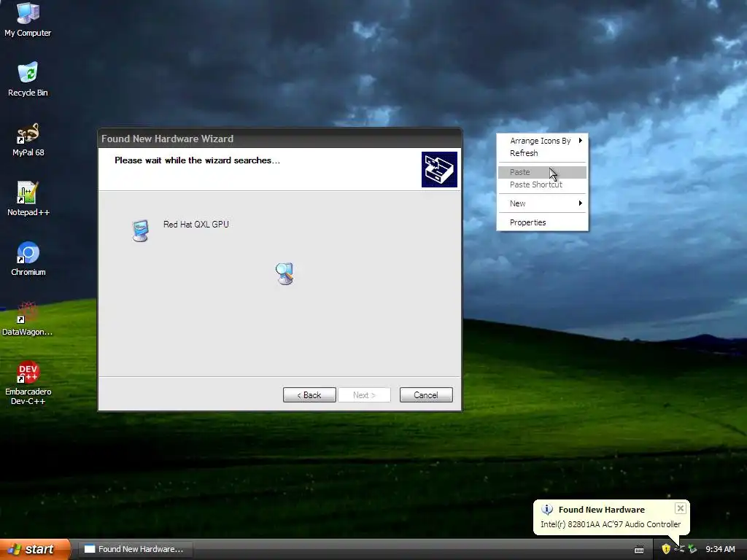Select the MyPal 68 browser shortcut
The width and height of the screenshot is (747, 560).
pyautogui.click(x=28, y=139)
